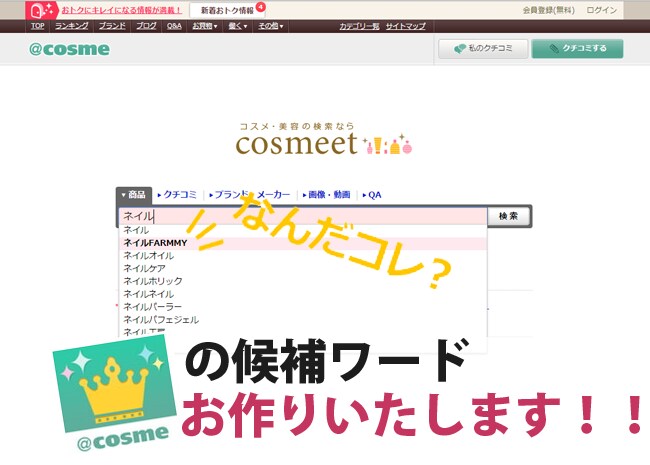Select the first suggestion ネイル
Viewport: 650px width, 465px height.
pyautogui.click(x=303, y=230)
